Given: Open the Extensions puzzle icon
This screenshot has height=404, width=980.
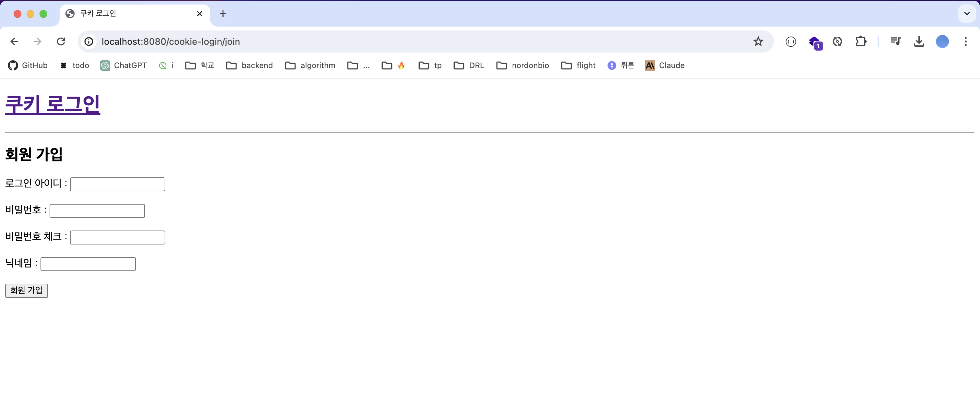Looking at the screenshot, I should click(x=860, y=42).
